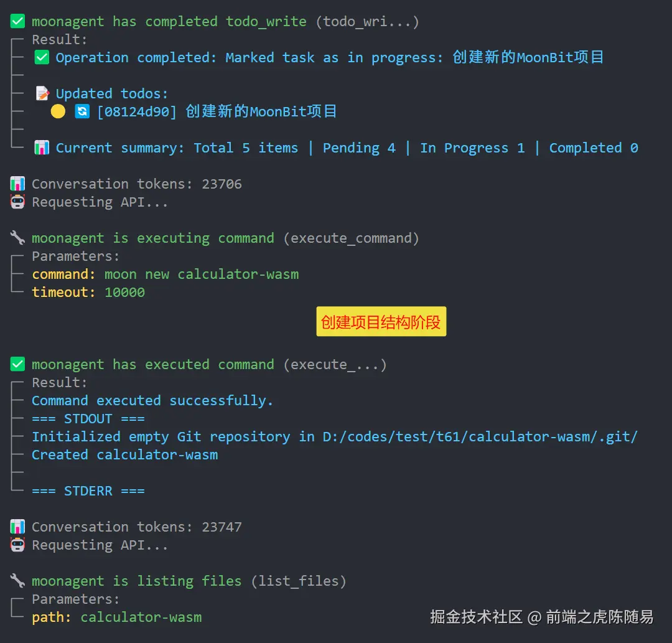The height and width of the screenshot is (643, 672).
Task: Click the === STDOUT === header
Action: point(88,419)
